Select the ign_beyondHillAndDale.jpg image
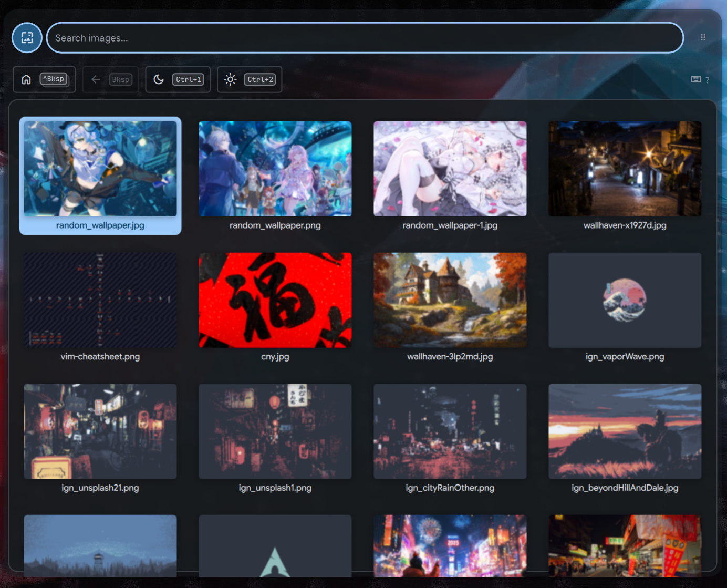The width and height of the screenshot is (727, 588). pos(625,431)
